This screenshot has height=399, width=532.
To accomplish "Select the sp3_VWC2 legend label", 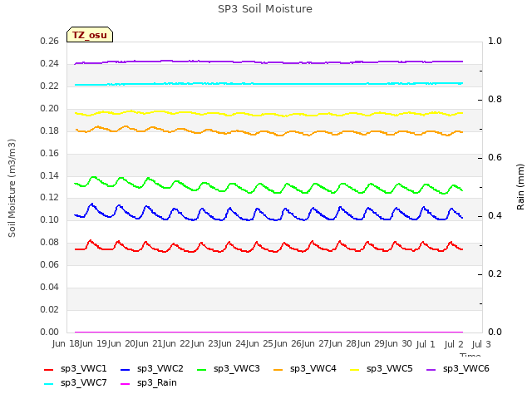I will 160,369.
